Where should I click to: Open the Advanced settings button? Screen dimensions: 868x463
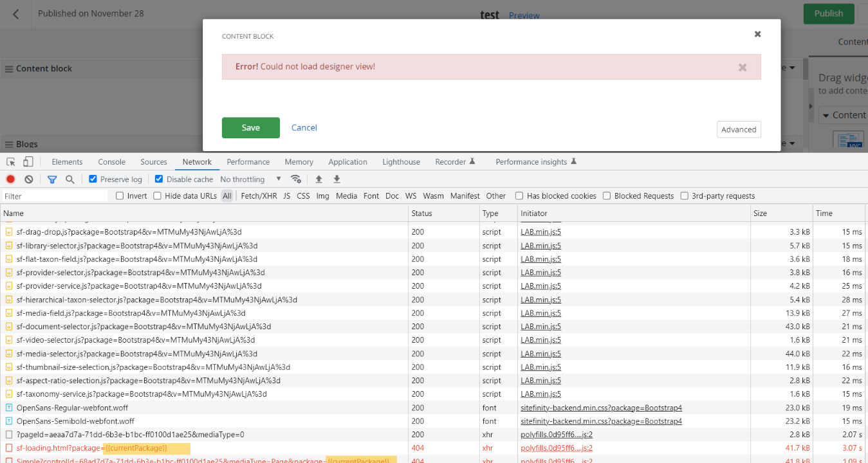coord(739,129)
